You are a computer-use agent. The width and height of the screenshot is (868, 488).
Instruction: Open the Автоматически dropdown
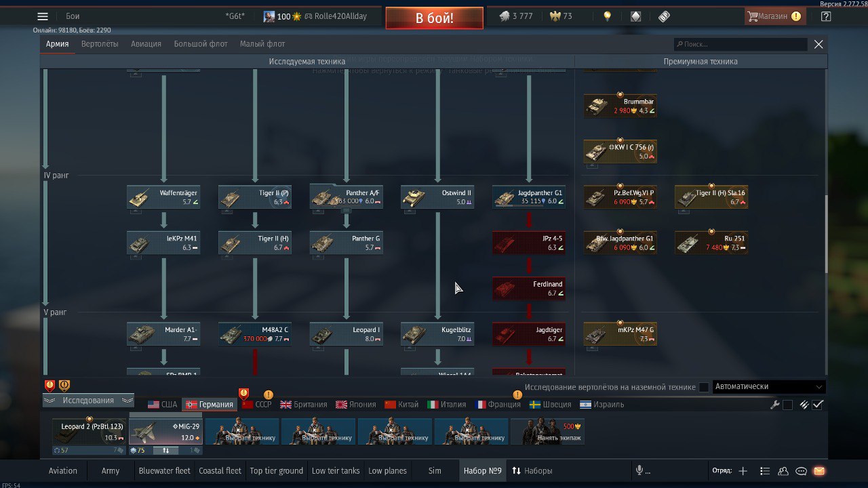[x=768, y=386]
